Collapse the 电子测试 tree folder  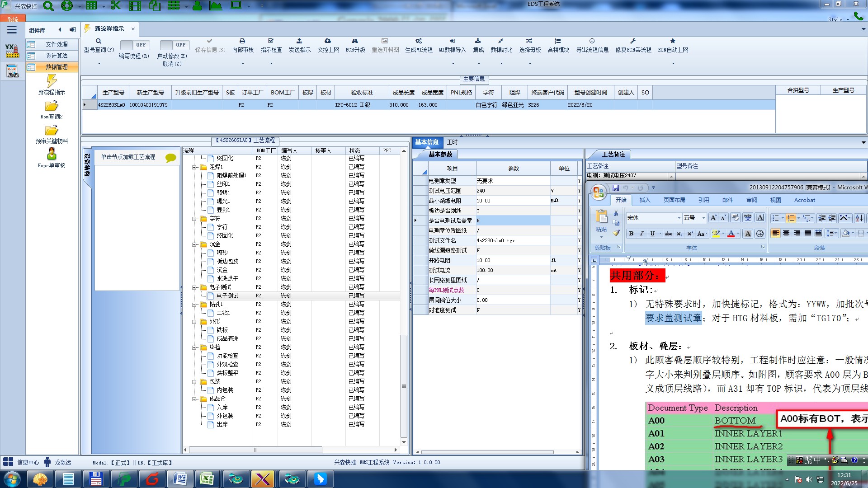(195, 287)
